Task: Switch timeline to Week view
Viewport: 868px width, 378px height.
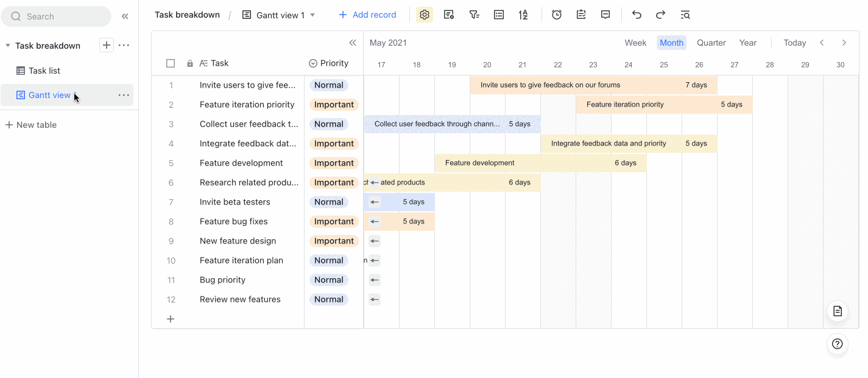Action: [635, 43]
